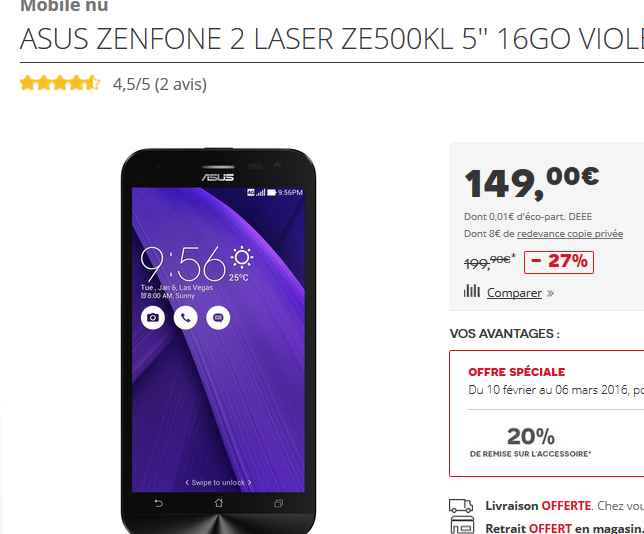The height and width of the screenshot is (534, 644).
Task: Click the 149,00€ price
Action: tap(531, 183)
